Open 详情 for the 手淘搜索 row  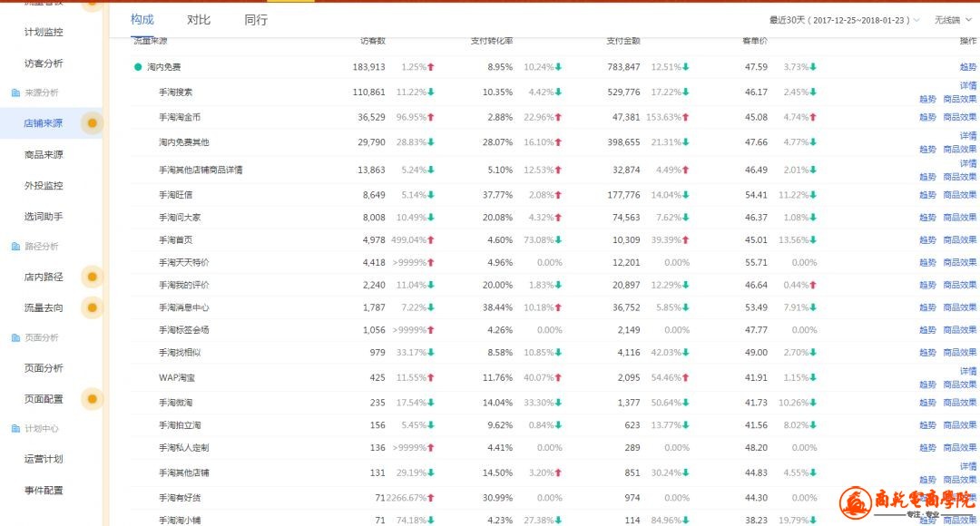point(967,85)
